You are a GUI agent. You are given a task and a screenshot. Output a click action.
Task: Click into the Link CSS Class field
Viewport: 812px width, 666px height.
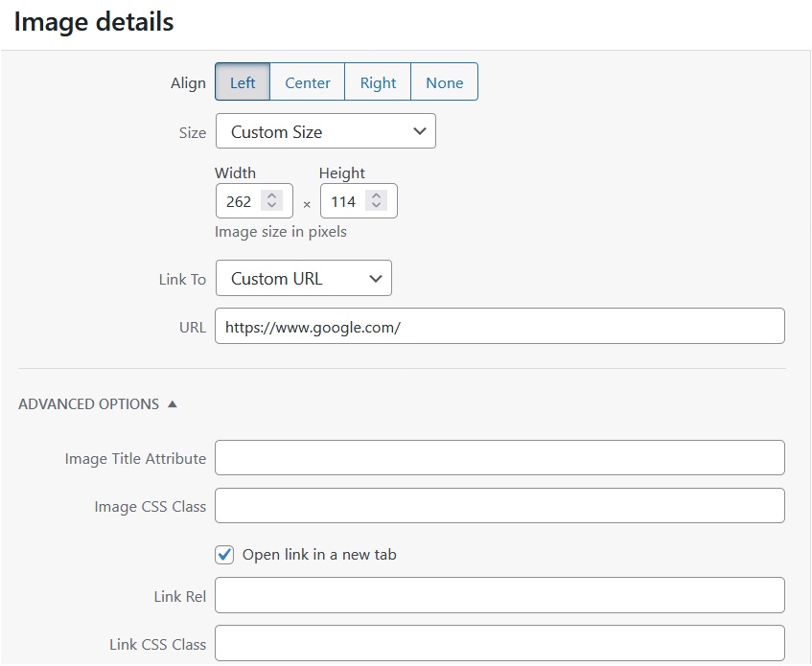coord(499,644)
